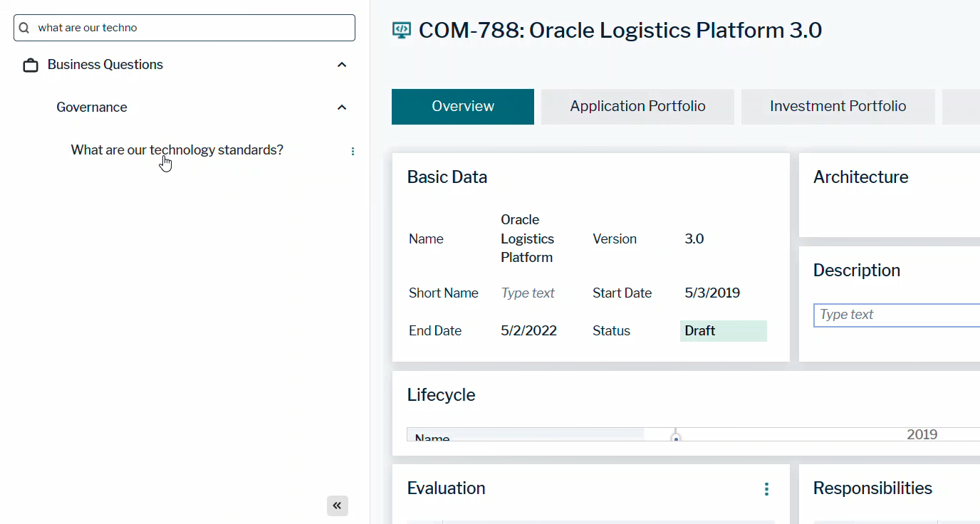Viewport: 980px width, 524px height.
Task: Switch to the Overview tab
Action: pyautogui.click(x=462, y=107)
